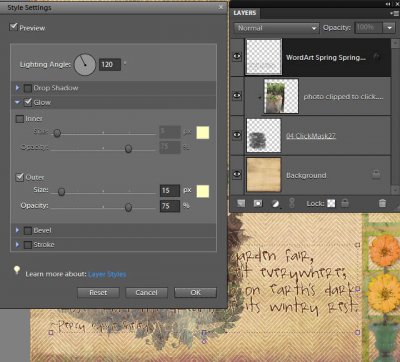400x362 pixels.
Task: Hide the WordArt Spring layer
Action: [237, 56]
